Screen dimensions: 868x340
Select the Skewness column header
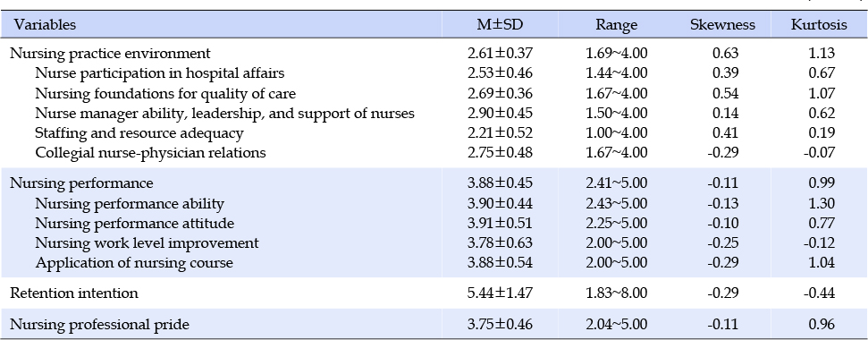pyautogui.click(x=722, y=25)
